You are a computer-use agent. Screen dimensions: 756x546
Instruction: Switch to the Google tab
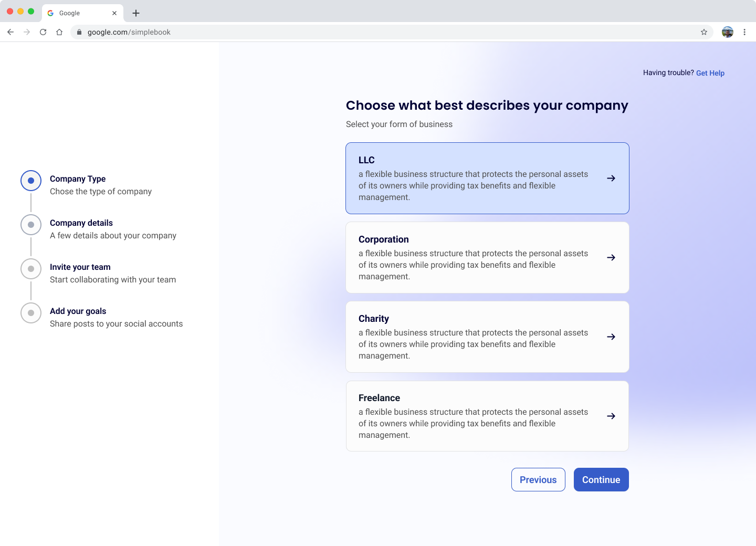pos(82,13)
